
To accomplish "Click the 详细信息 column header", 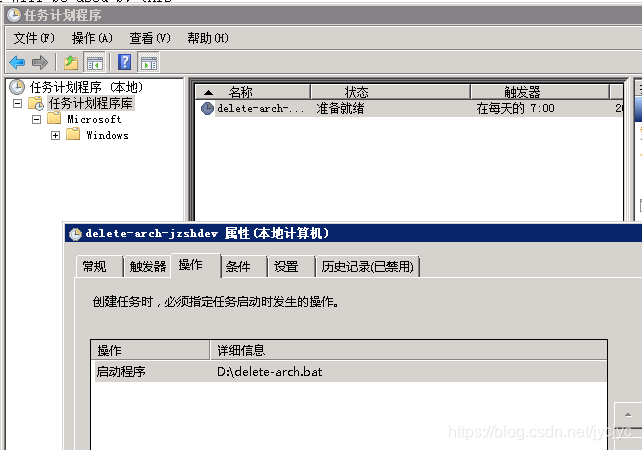I will [x=408, y=351].
